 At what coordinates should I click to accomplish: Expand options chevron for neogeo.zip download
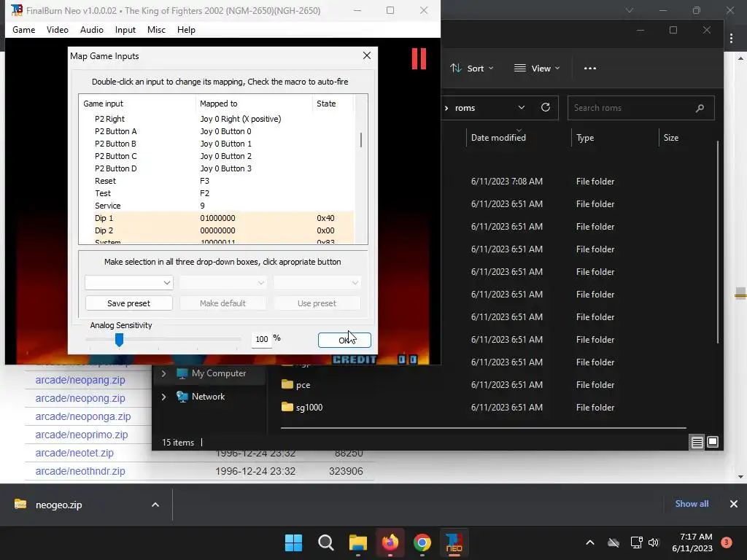(x=155, y=505)
